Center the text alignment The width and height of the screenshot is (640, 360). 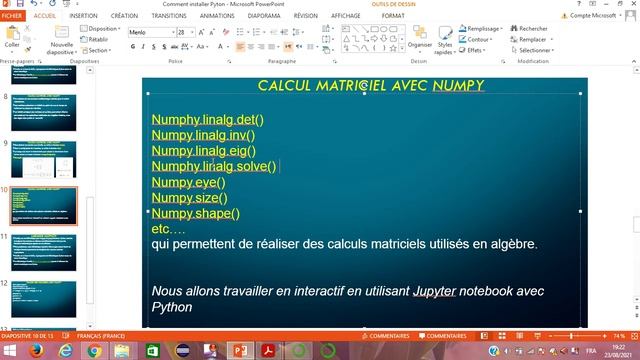click(251, 47)
